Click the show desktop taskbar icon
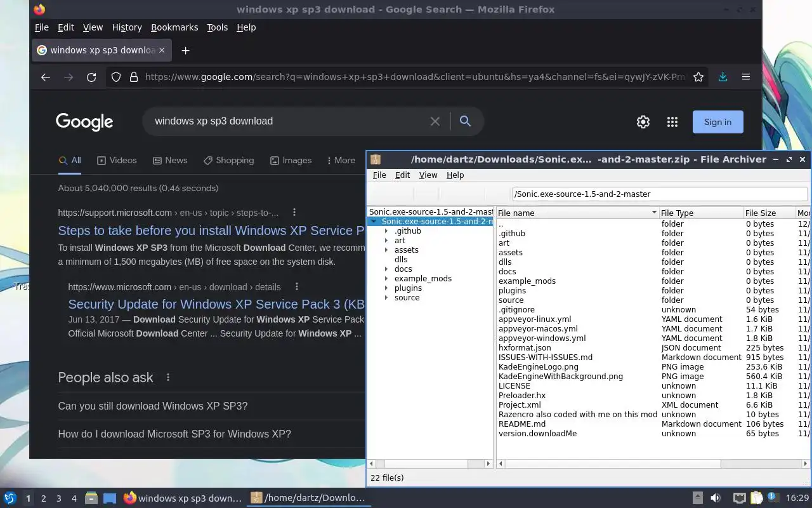Viewport: 812px width, 508px height. [109, 498]
